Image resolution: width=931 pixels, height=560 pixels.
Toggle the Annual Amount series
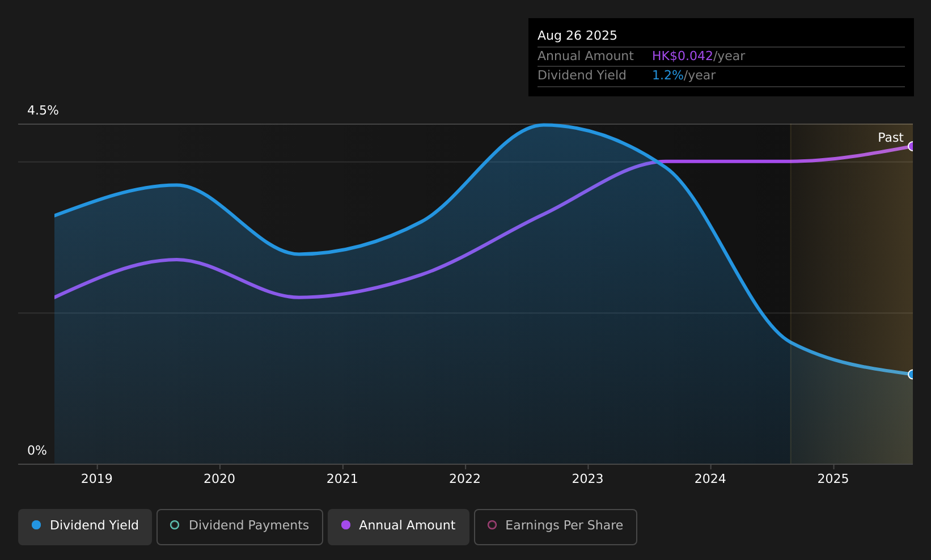tap(399, 527)
